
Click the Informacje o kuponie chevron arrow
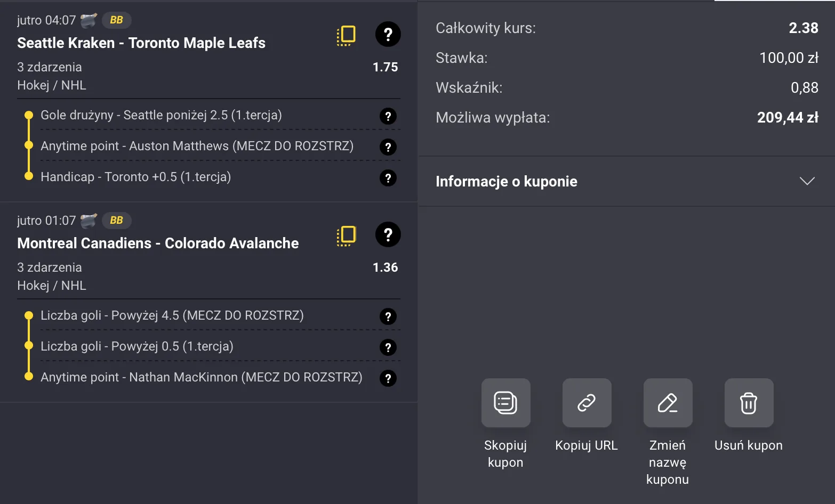(807, 181)
